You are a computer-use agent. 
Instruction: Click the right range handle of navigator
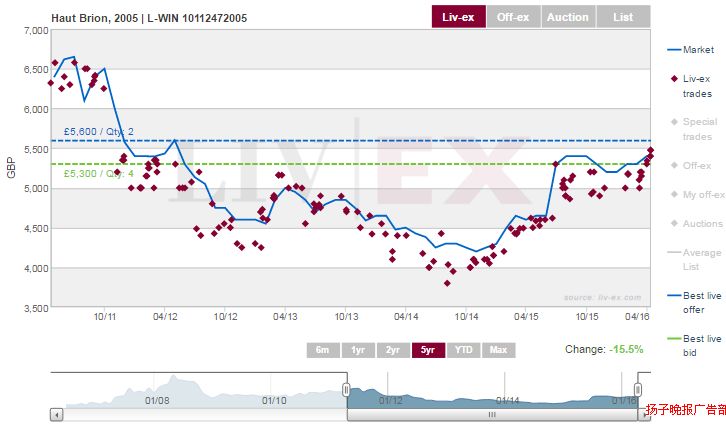pos(638,389)
